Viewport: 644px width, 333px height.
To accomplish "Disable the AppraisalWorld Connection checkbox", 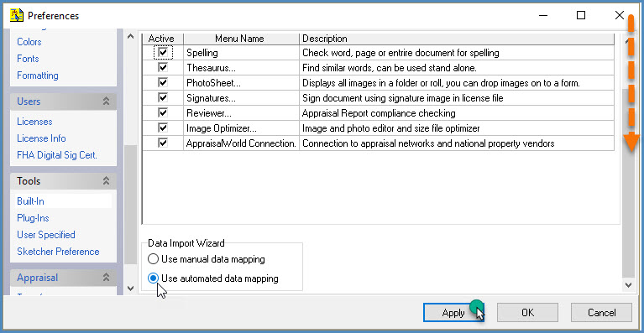I will (x=163, y=143).
